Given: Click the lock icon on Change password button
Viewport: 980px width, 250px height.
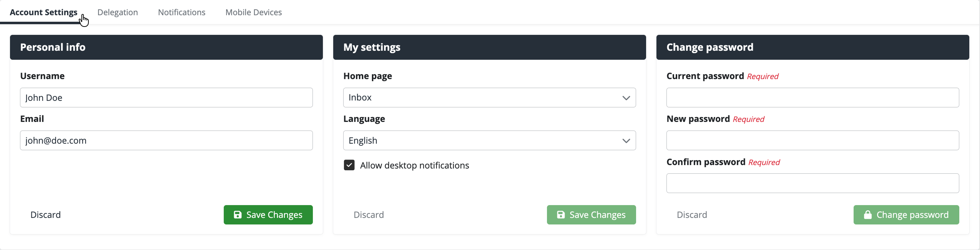Looking at the screenshot, I should (x=867, y=215).
